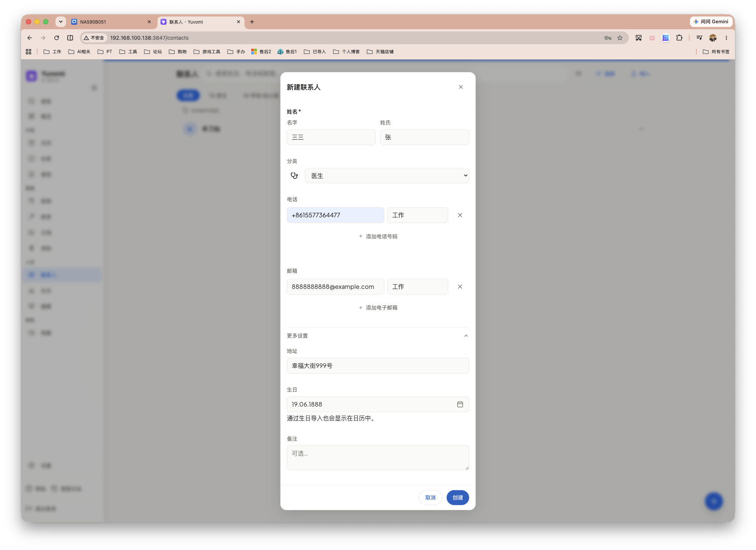Open the 已导入 bookmark folder

tap(315, 52)
